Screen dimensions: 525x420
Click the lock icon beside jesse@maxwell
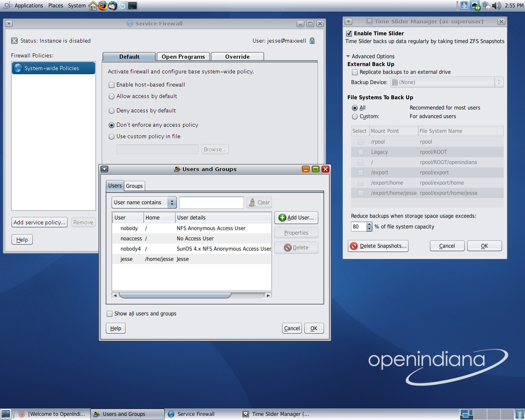point(312,41)
